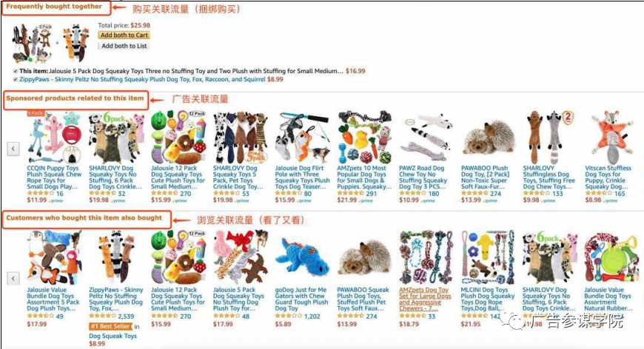Open PAWABOO Plush Dog Toy 2 Pack link
644x349 pixels.
coord(486,177)
